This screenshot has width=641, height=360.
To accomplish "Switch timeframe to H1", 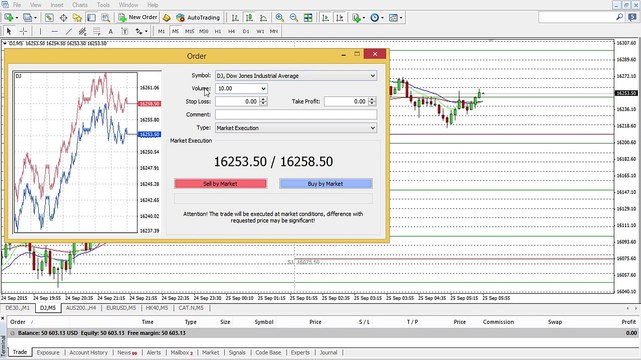I will point(218,31).
